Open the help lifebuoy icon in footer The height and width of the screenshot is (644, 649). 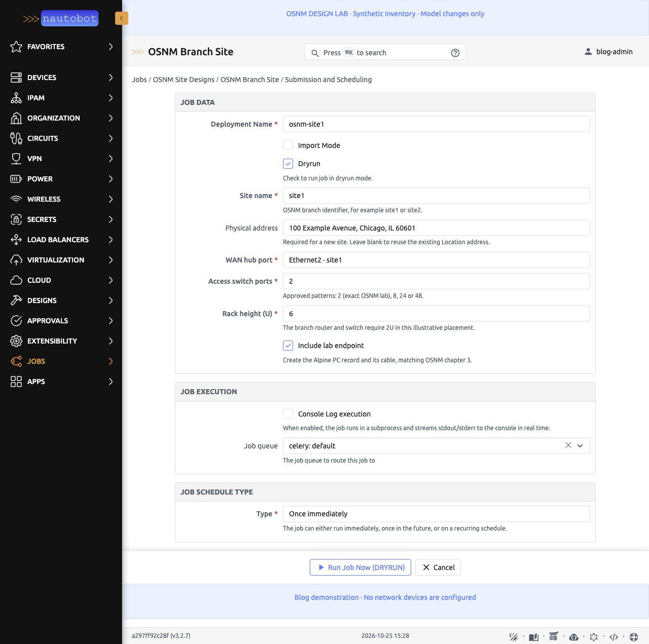click(x=634, y=637)
